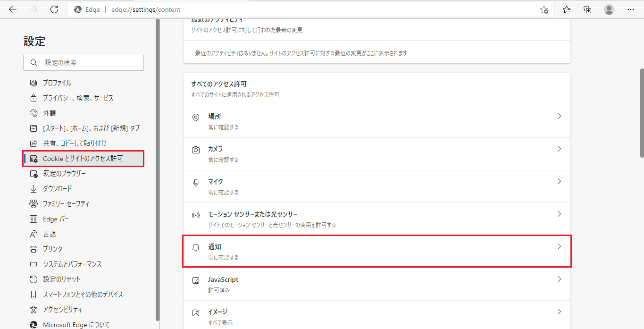Viewport: 644px width, 329px height.
Task: Click the profile avatar icon
Action: click(609, 9)
